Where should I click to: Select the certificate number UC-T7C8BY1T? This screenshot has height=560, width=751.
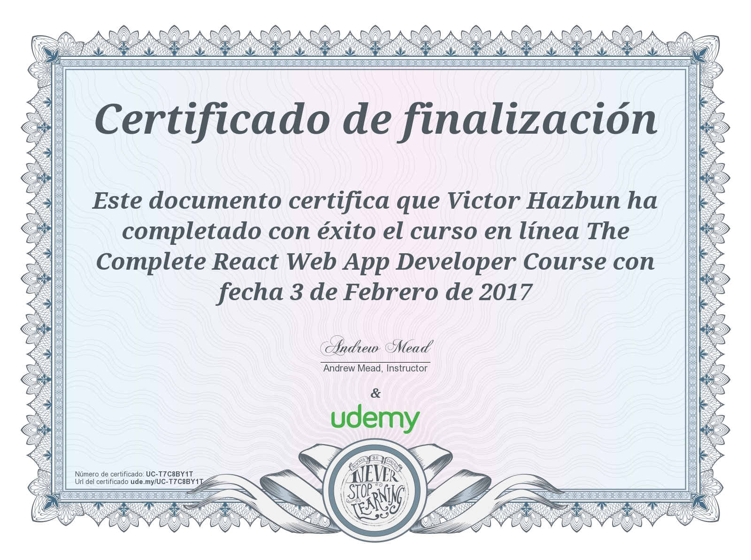click(x=169, y=474)
